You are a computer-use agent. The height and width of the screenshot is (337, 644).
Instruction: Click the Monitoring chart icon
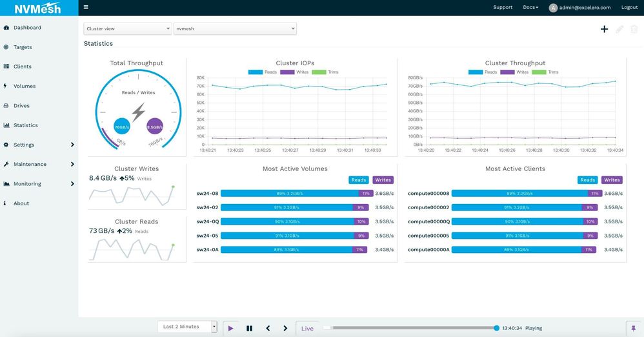click(x=6, y=184)
